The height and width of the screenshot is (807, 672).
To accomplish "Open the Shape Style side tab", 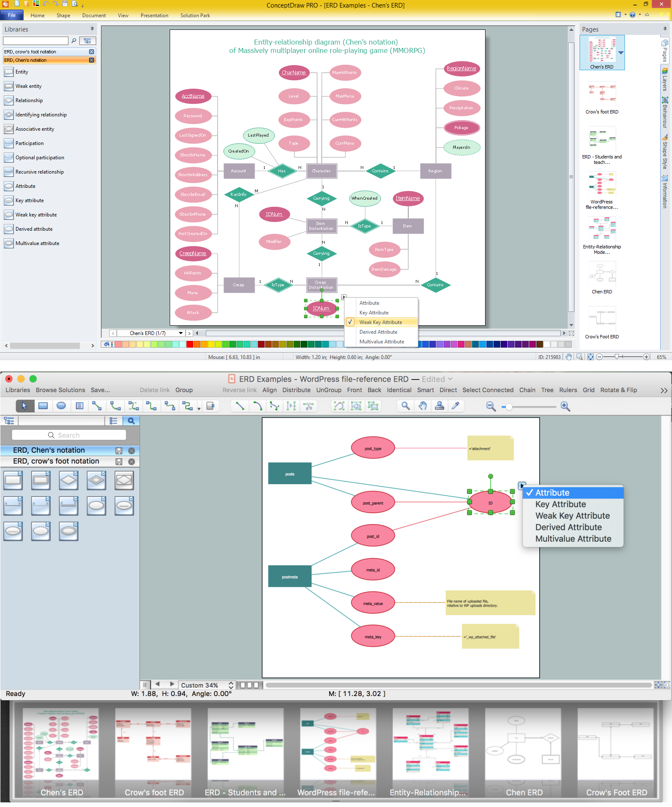I will coord(665,152).
